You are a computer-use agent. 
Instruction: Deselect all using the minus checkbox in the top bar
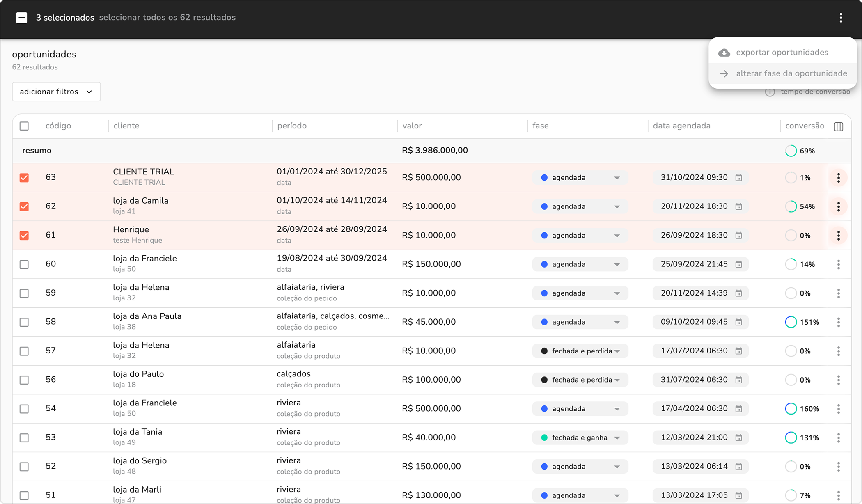pos(22,18)
